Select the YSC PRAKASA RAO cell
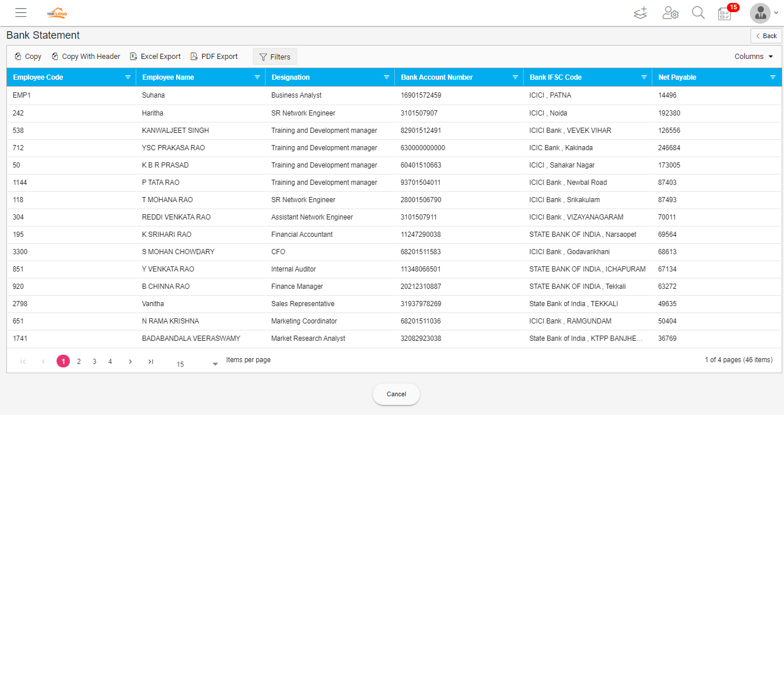 pos(173,148)
